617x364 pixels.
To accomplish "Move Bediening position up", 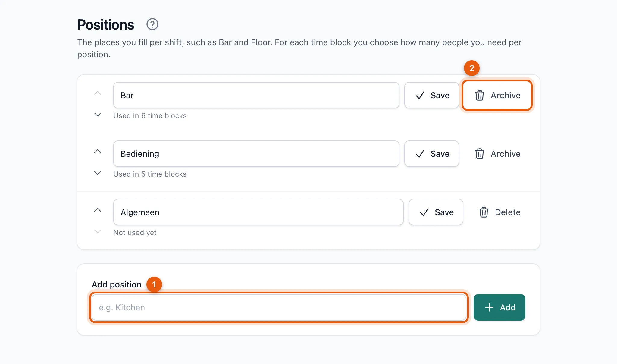I will click(x=98, y=151).
